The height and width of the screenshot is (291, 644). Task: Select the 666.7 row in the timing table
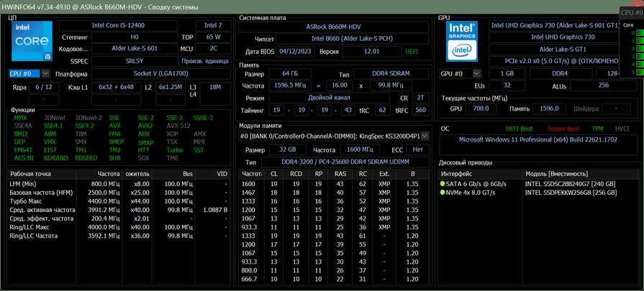(335, 279)
